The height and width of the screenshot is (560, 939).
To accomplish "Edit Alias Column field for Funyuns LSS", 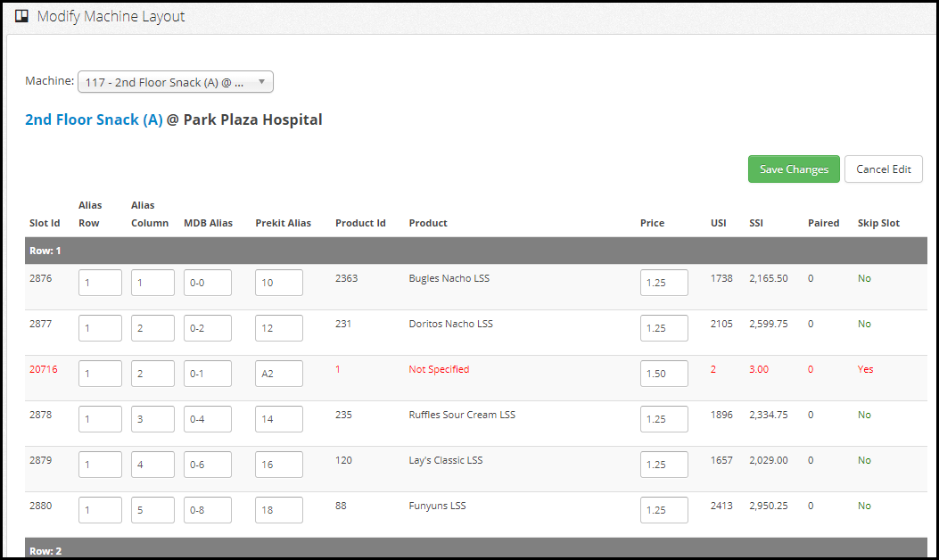I will pos(152,510).
